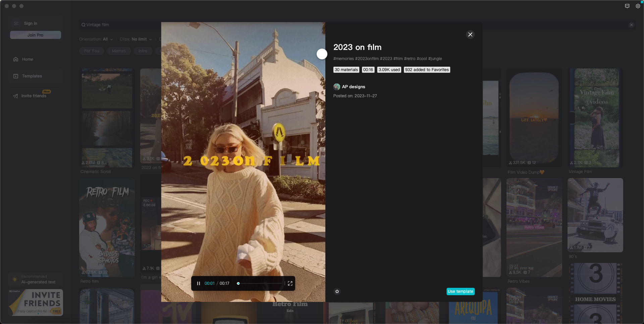Click the Join Pro button
The width and height of the screenshot is (644, 324).
click(36, 35)
